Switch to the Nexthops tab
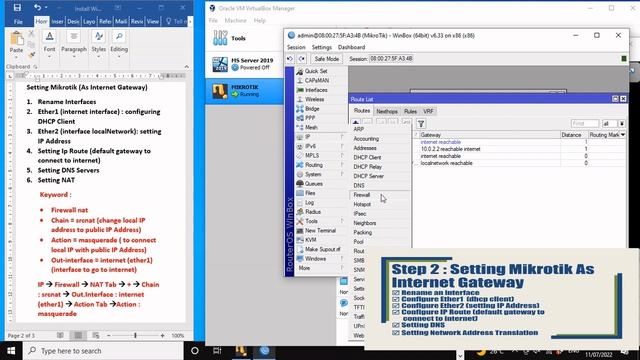 click(x=387, y=111)
